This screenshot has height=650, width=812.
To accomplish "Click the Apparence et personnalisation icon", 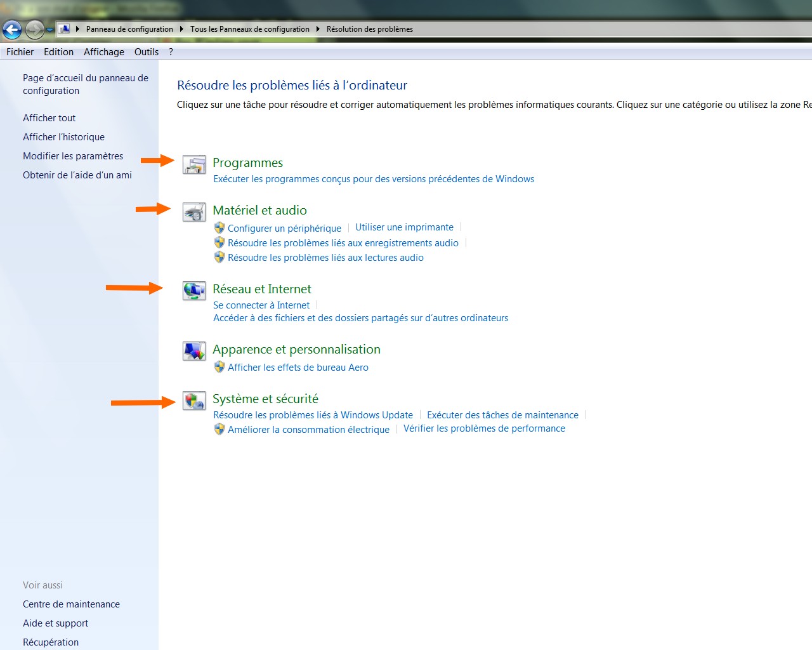I will (194, 351).
